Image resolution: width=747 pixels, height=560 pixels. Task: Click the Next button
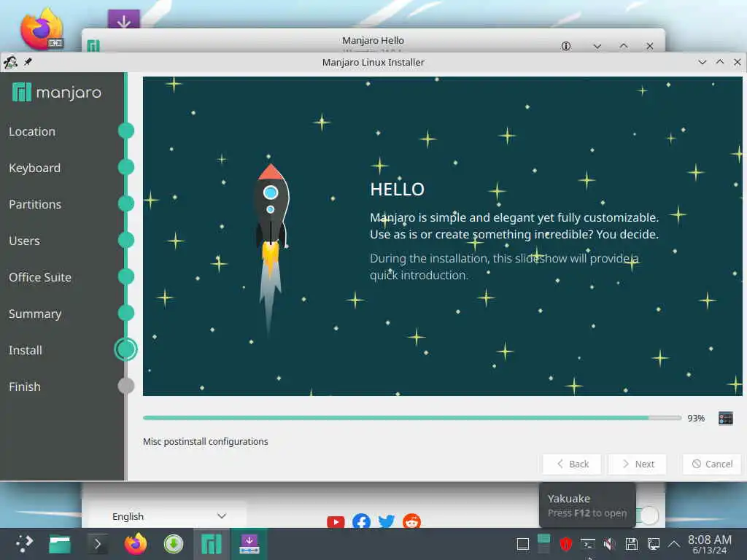638,464
